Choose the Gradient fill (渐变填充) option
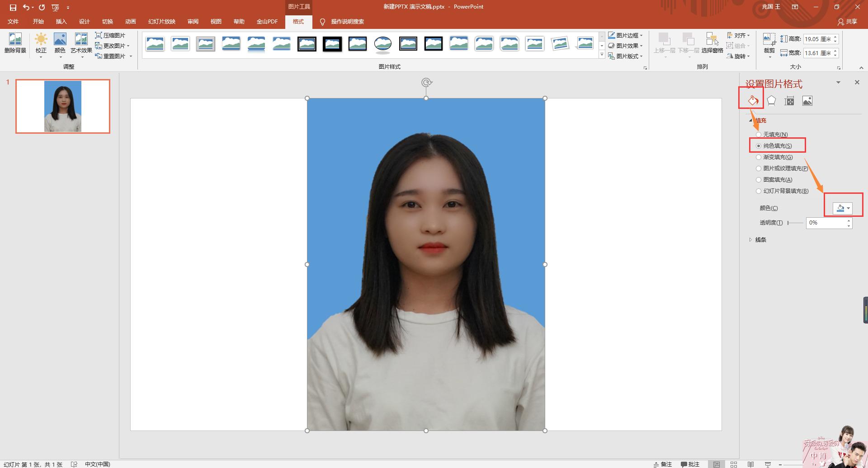This screenshot has width=868, height=468. click(x=759, y=157)
